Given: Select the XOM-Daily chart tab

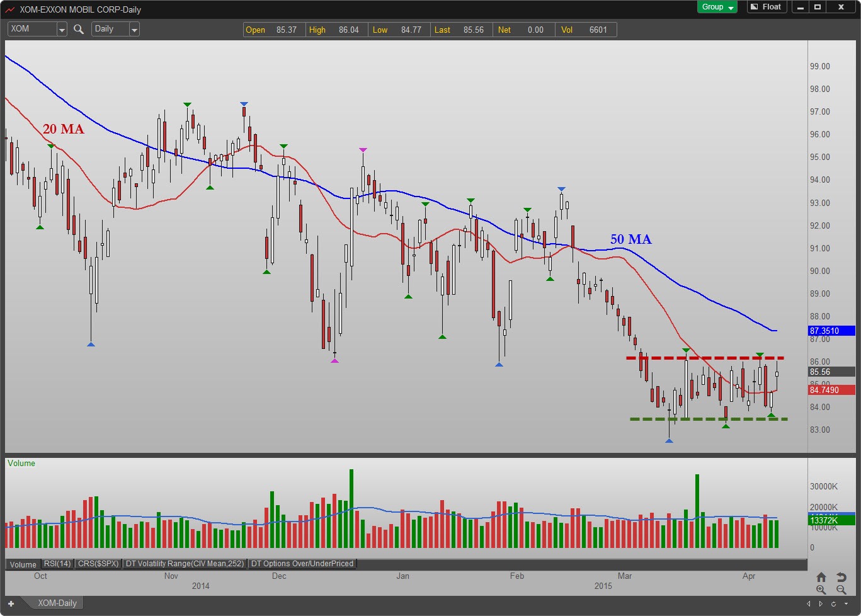Looking at the screenshot, I should click(57, 603).
